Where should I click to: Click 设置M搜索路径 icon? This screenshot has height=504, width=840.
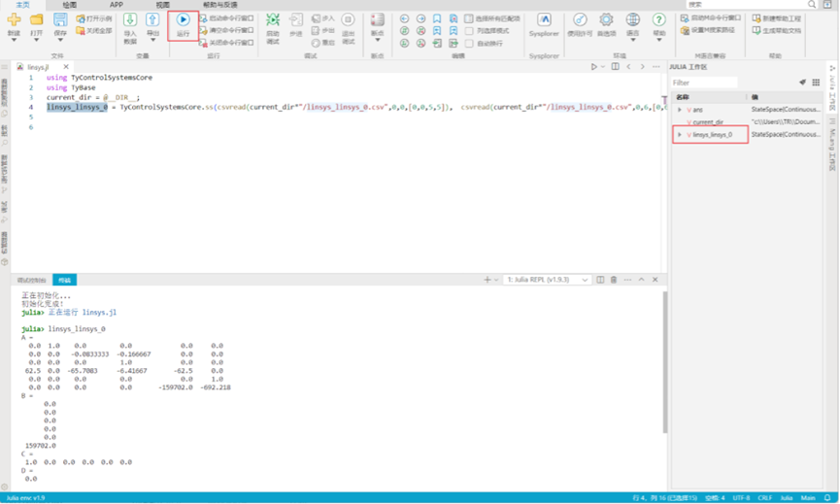click(x=685, y=30)
